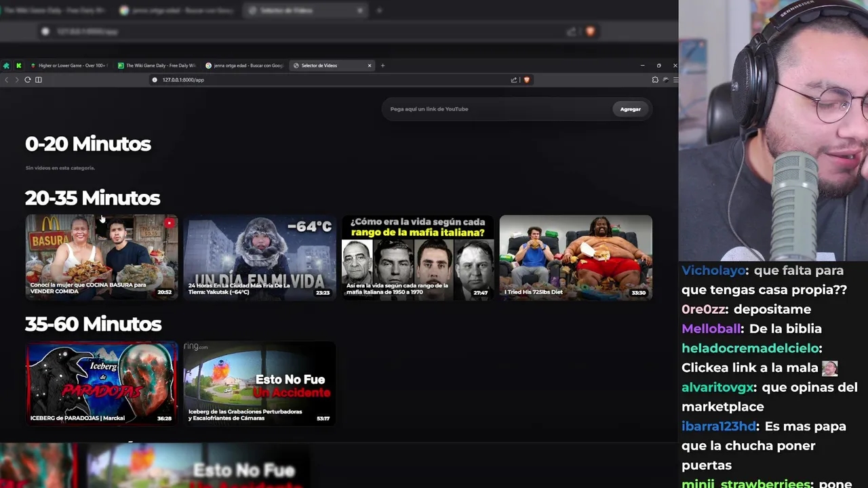Click the Melloball username in chat
Image resolution: width=868 pixels, height=488 pixels.
(x=711, y=329)
